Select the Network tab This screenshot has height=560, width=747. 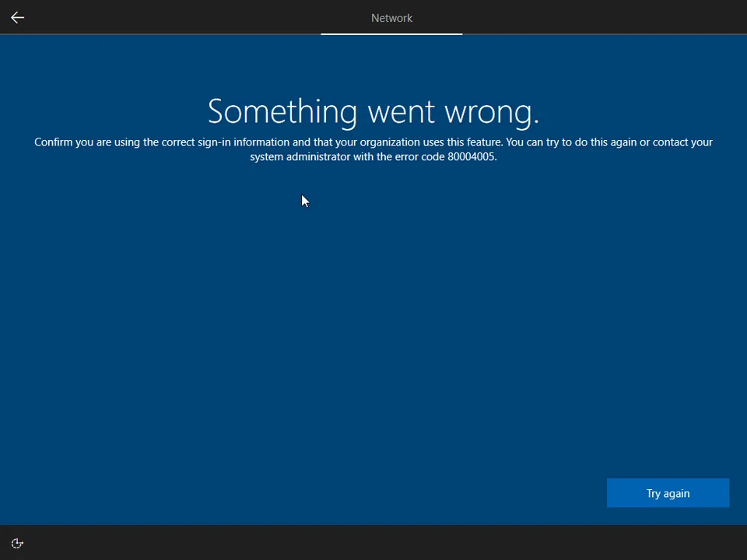pos(391,18)
